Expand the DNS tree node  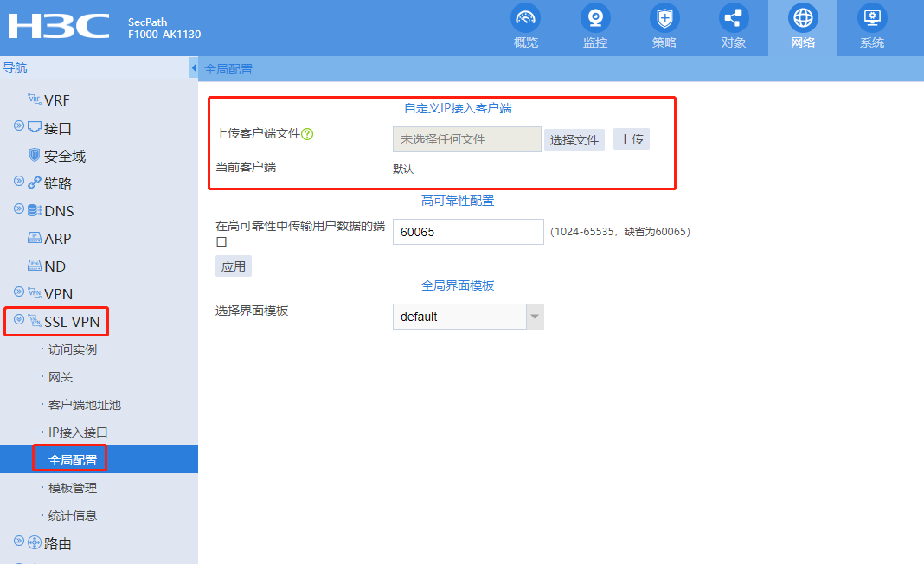[x=19, y=208]
